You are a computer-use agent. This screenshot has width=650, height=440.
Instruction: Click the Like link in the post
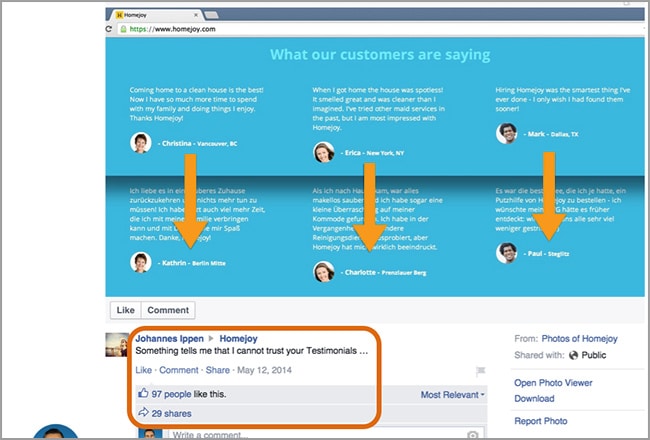pyautogui.click(x=143, y=370)
